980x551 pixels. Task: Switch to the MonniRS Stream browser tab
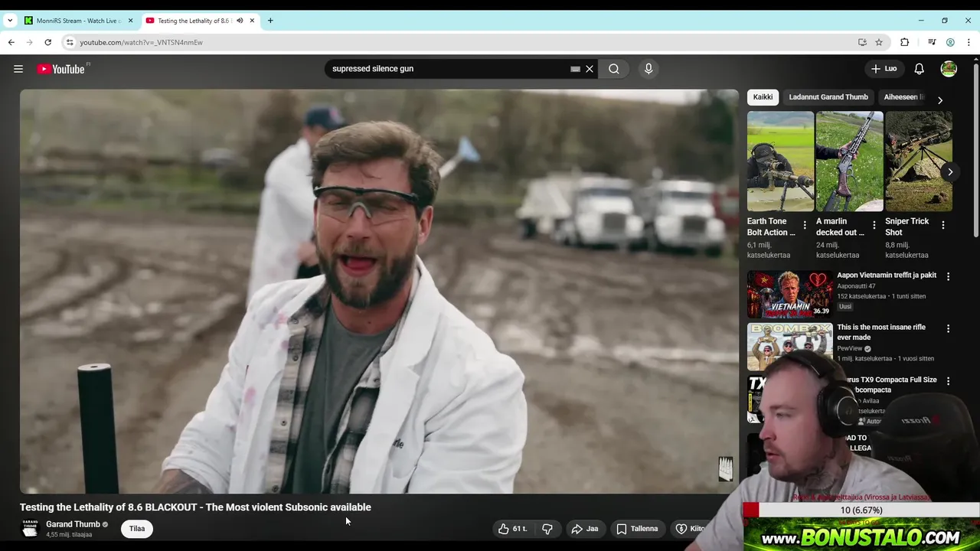78,21
